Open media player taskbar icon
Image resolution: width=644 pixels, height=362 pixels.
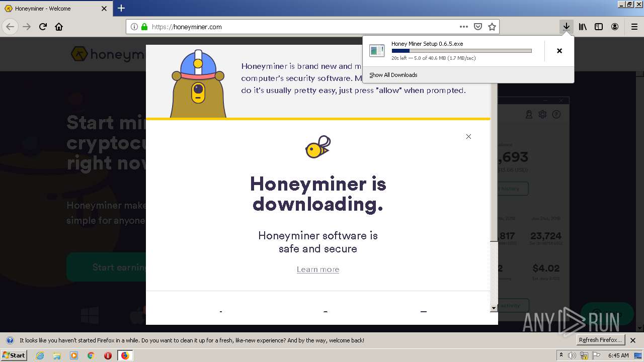click(74, 355)
